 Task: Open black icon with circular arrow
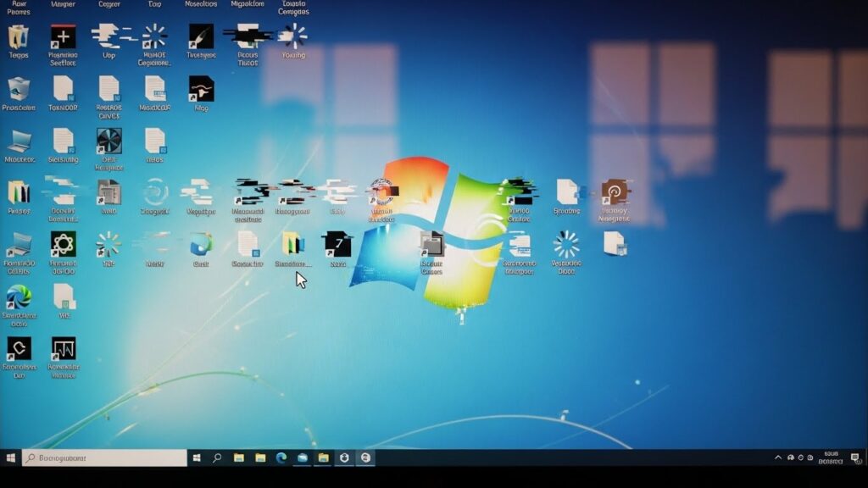[x=19, y=348]
